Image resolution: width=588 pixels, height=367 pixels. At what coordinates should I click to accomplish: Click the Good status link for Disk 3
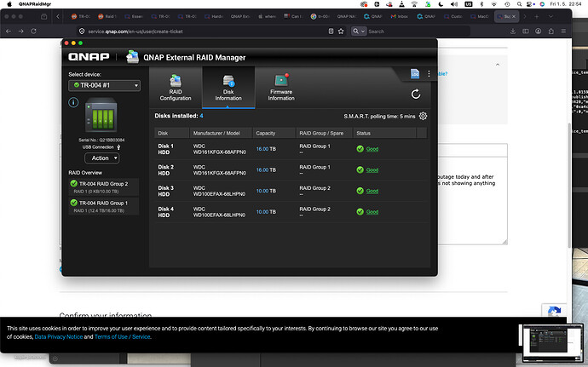coord(372,192)
